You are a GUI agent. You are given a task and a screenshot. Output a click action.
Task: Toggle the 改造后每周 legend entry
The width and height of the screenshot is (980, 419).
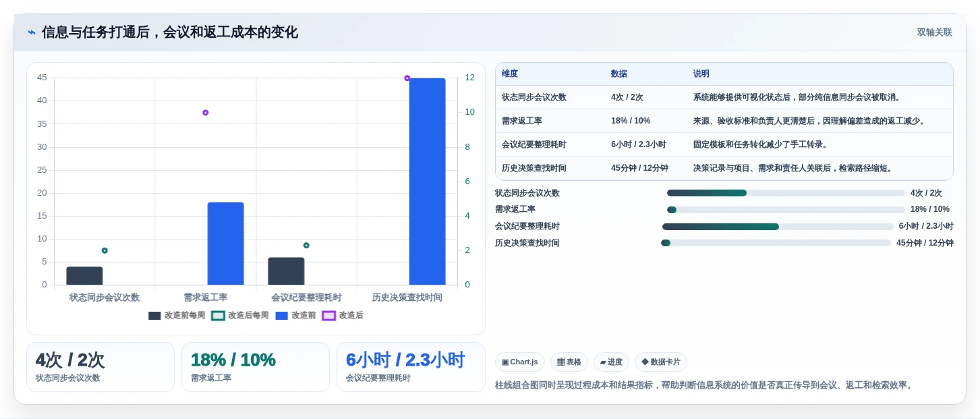point(239,315)
